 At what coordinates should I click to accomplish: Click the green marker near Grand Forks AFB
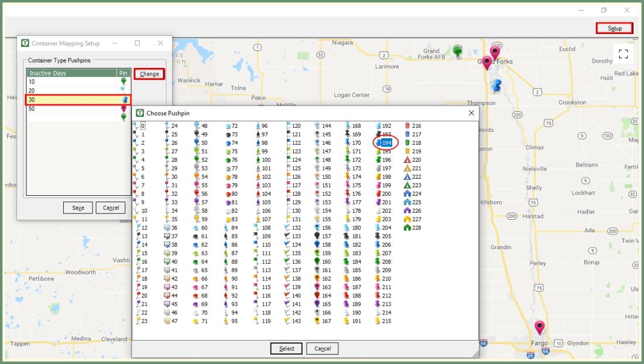[458, 52]
